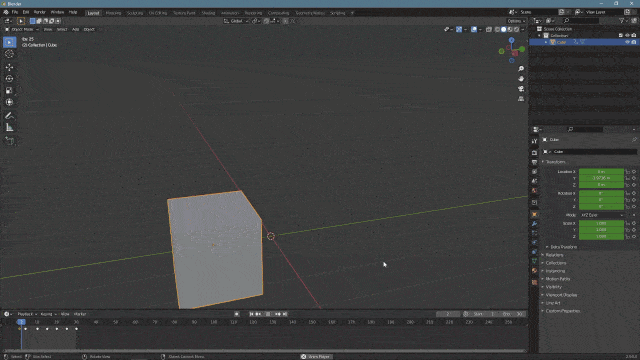
Task: Open the Object Constraints properties tab
Action: click(534, 252)
